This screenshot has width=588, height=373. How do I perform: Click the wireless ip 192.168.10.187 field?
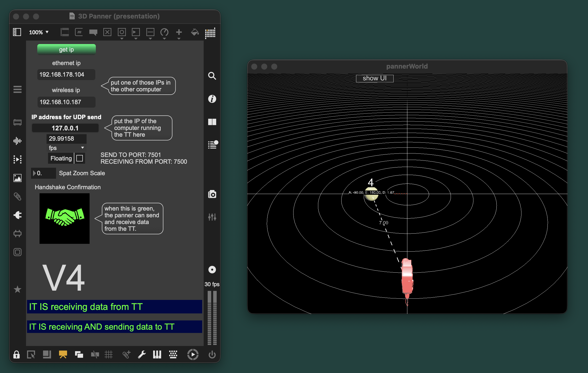(x=66, y=102)
